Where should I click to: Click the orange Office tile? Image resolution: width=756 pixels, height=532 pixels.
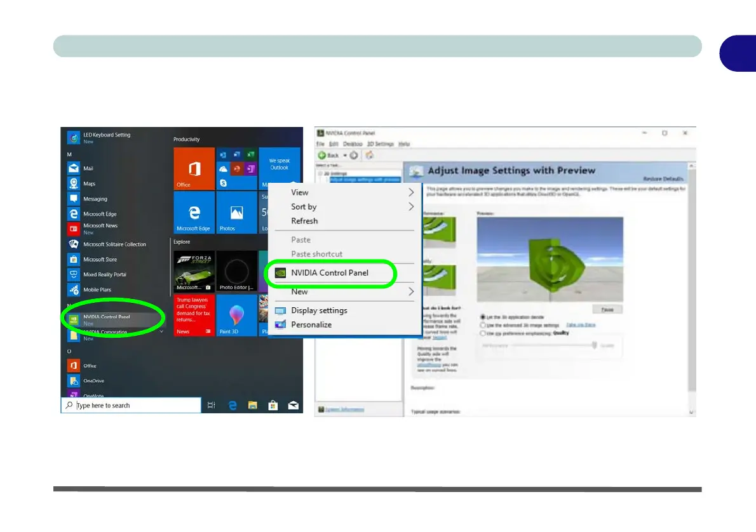point(194,169)
